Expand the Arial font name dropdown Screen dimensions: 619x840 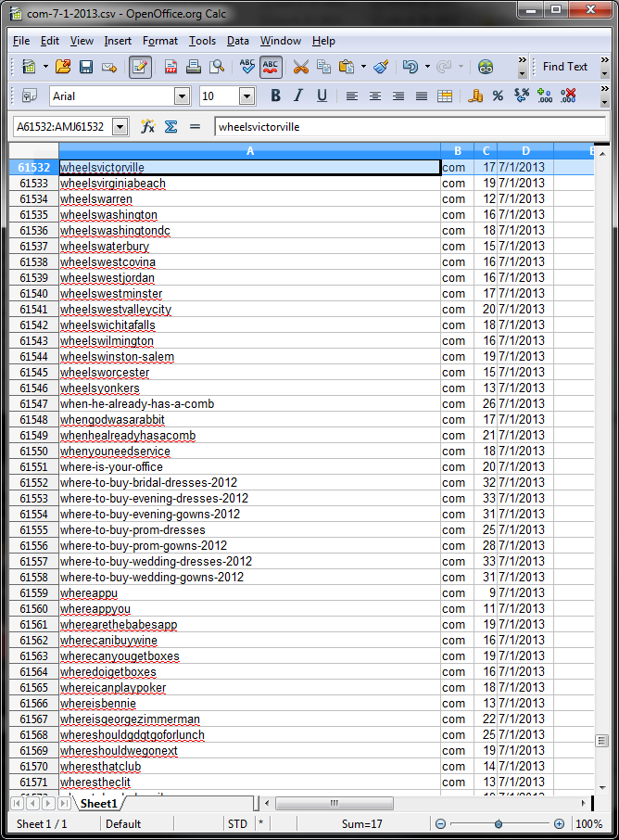[182, 96]
